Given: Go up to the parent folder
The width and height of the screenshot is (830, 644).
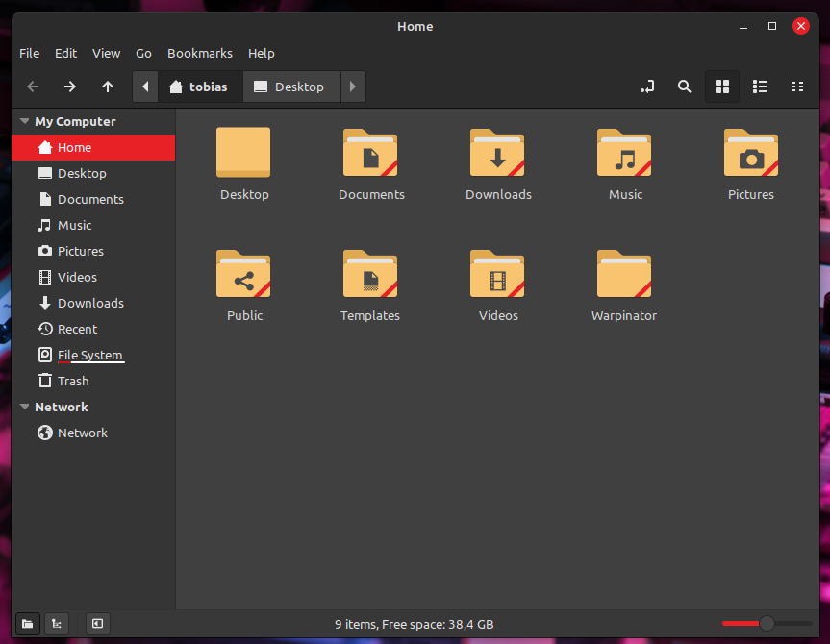Looking at the screenshot, I should (108, 87).
